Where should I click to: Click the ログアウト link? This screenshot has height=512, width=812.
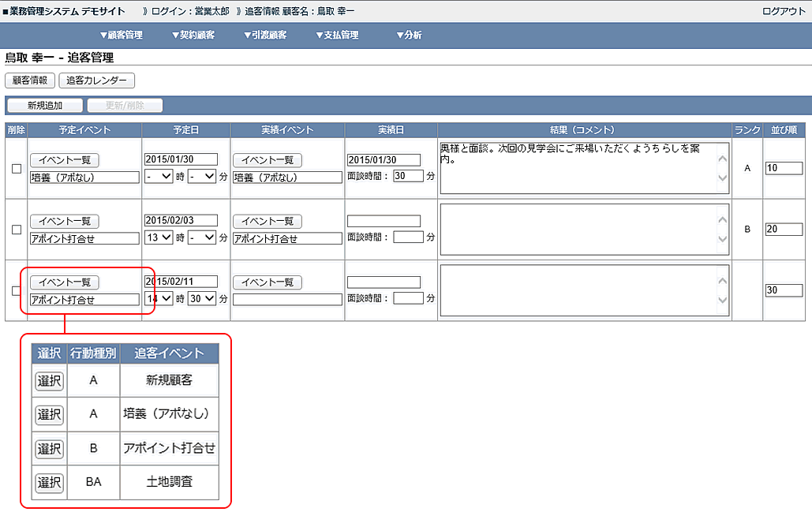tap(784, 12)
